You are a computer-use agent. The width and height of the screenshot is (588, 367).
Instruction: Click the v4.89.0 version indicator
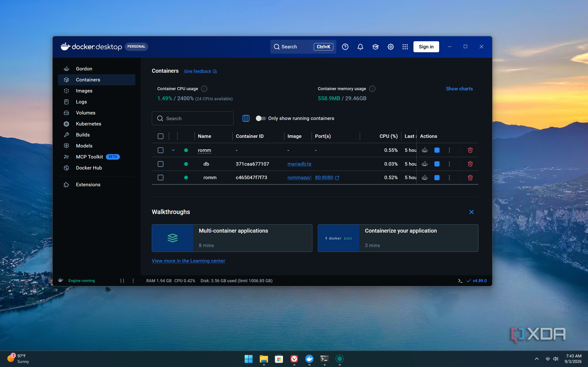click(x=476, y=281)
